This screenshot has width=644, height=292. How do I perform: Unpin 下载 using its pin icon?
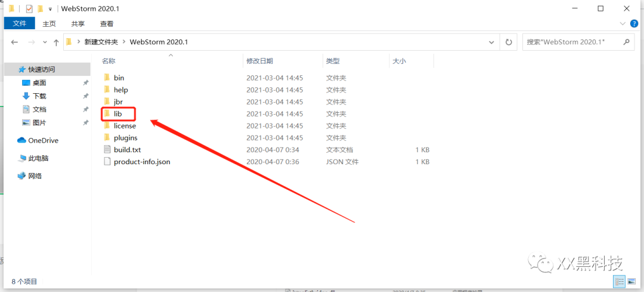[x=85, y=96]
